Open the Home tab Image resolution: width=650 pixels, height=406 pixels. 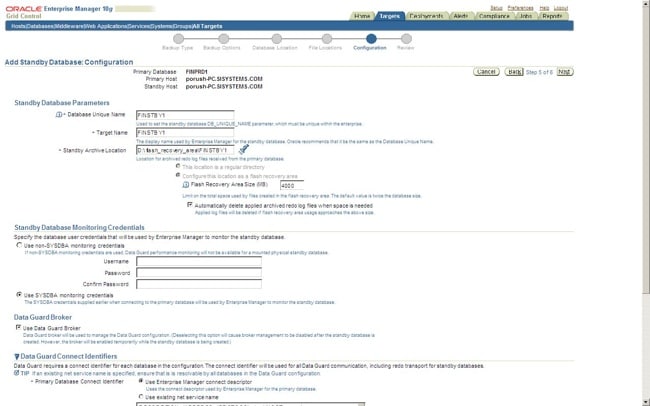(x=362, y=16)
